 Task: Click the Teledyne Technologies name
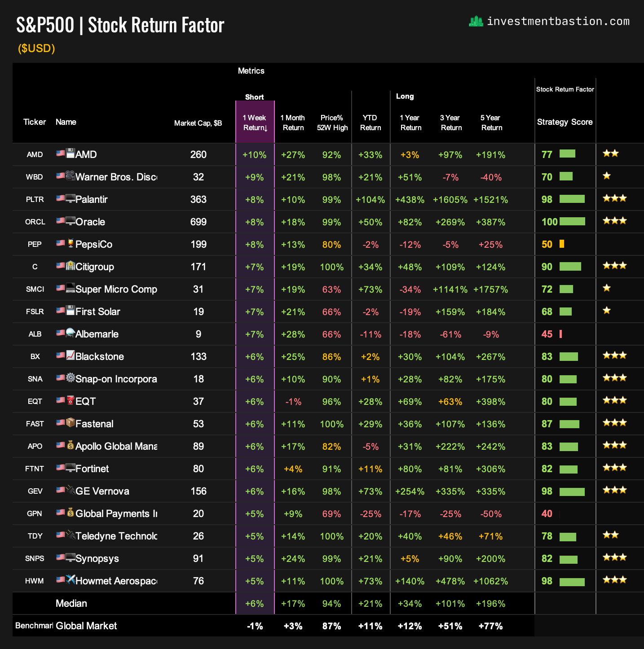(x=116, y=536)
